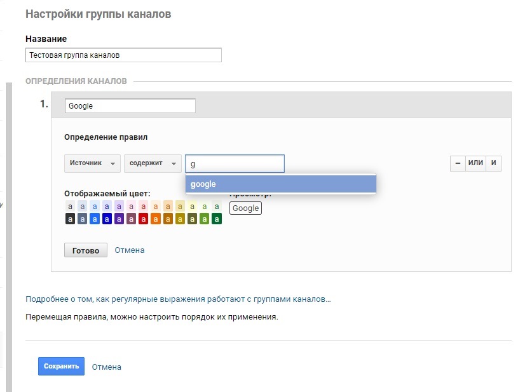Pick the white swatch with light-green letter
The height and width of the screenshot is (392, 532).
[x=205, y=206]
